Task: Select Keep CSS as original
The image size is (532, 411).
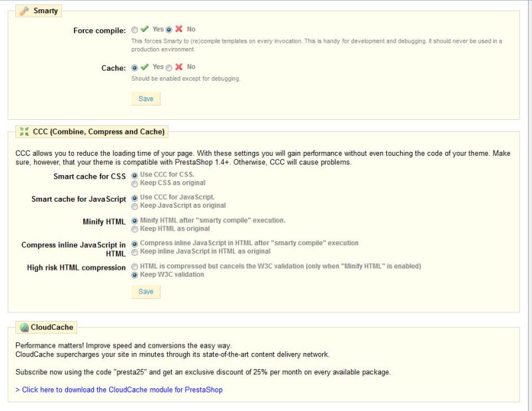Action: [134, 184]
